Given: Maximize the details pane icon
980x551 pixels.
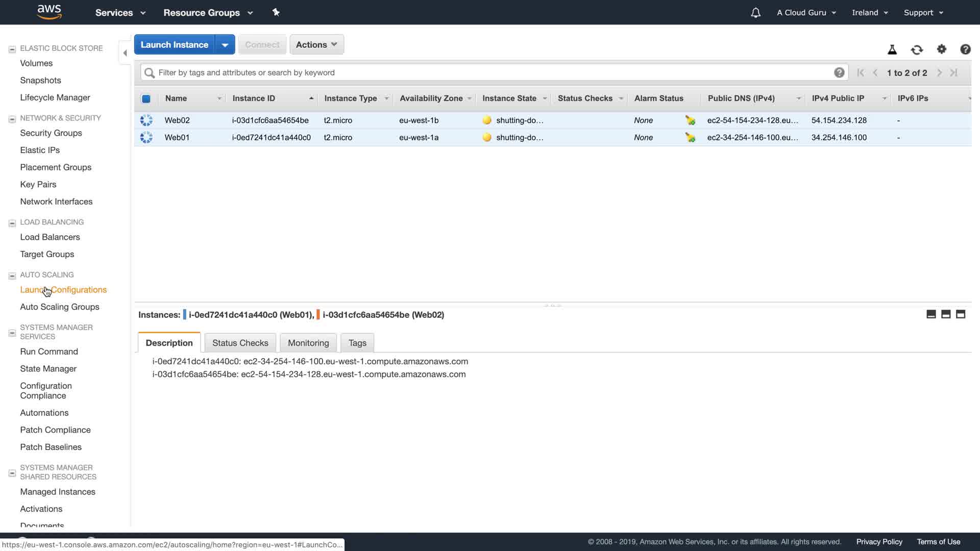Looking at the screenshot, I should (x=961, y=314).
